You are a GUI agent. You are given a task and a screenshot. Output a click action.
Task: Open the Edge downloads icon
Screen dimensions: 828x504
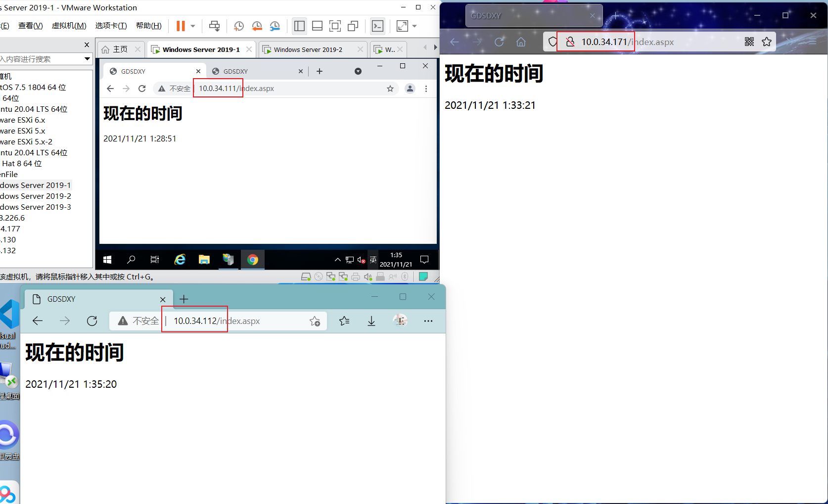coord(371,321)
